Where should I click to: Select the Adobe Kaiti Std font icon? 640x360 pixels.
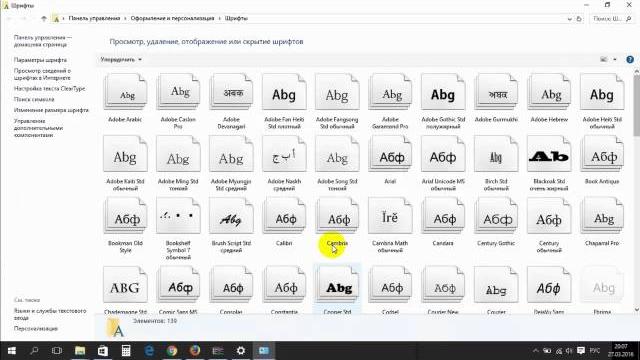(x=125, y=154)
